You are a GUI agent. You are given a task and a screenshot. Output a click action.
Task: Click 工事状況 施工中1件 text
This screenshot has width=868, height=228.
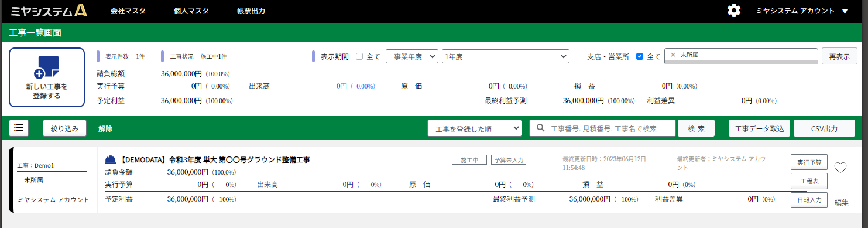pyautogui.click(x=198, y=57)
